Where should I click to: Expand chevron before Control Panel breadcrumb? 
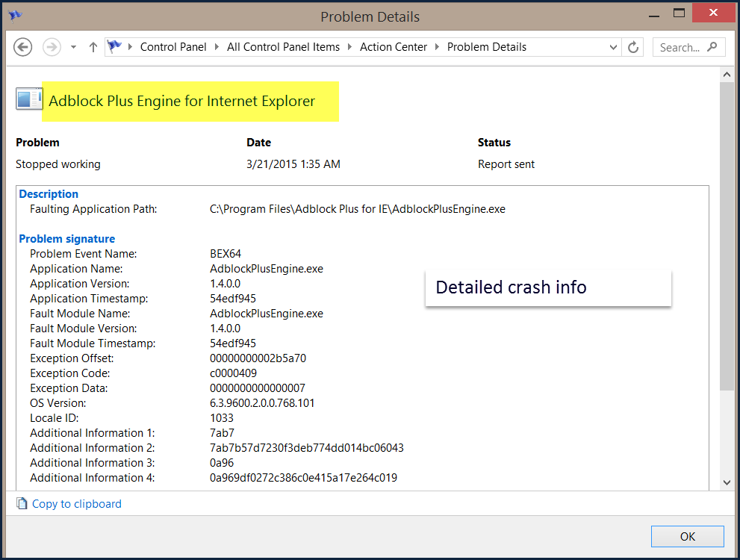coord(130,47)
